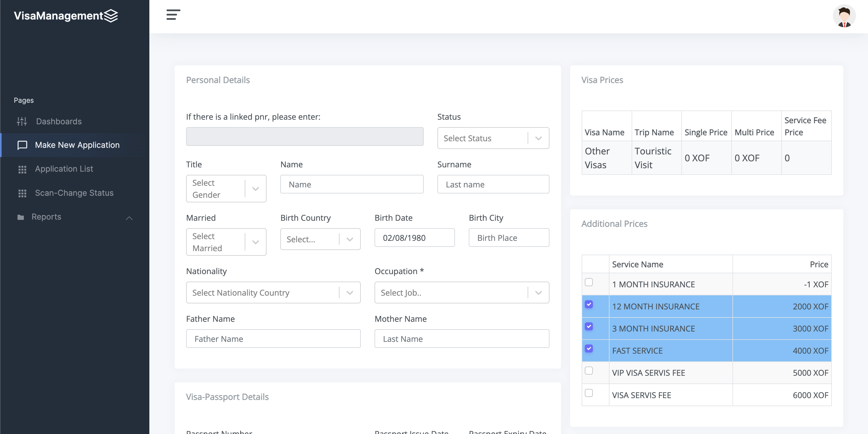Open the Select Nationality Country dropdown
Image resolution: width=868 pixels, height=434 pixels.
coord(273,292)
